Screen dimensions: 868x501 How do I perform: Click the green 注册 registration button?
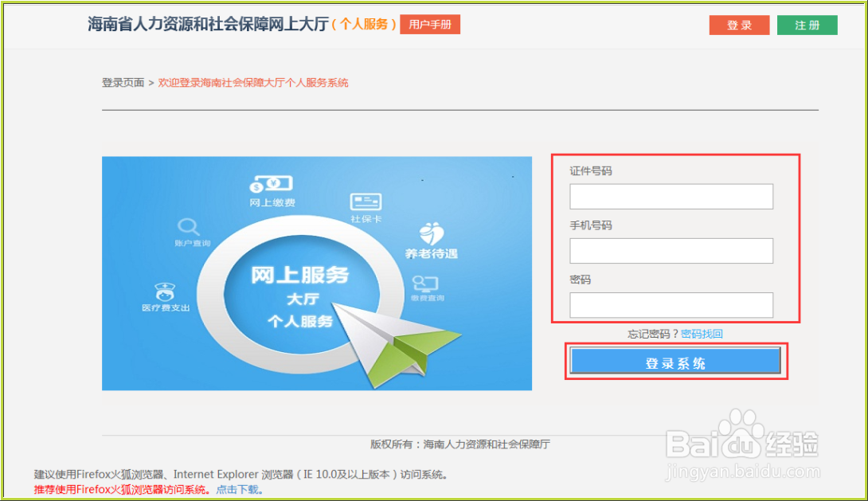807,25
